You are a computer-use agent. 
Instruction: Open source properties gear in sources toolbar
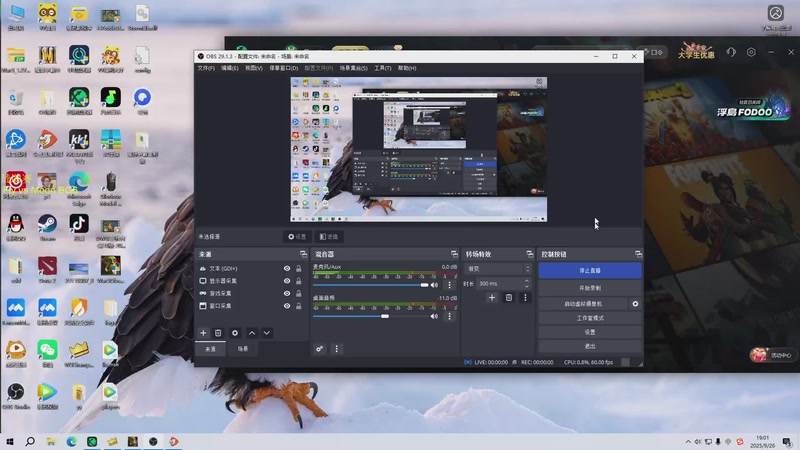235,333
